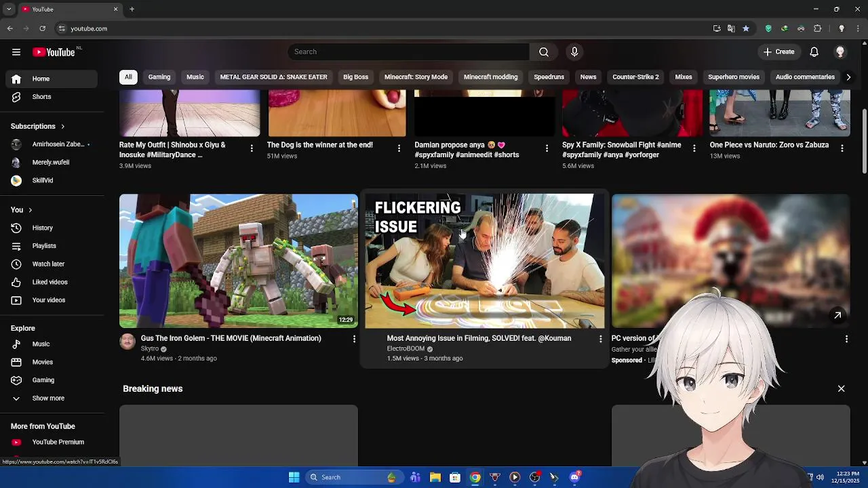Open options for The Dog is the winner short
This screenshot has height=488, width=868.
(x=399, y=148)
